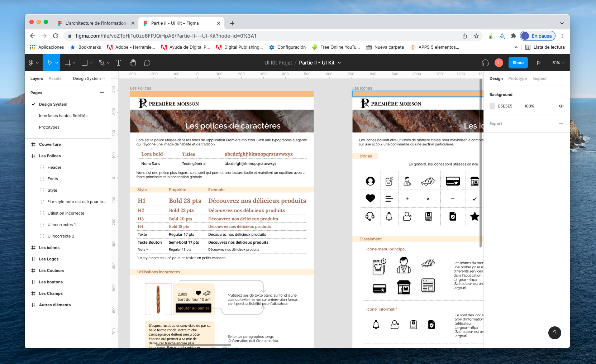Expand the Move tool options chevron
The image size is (596, 364).
57,63
